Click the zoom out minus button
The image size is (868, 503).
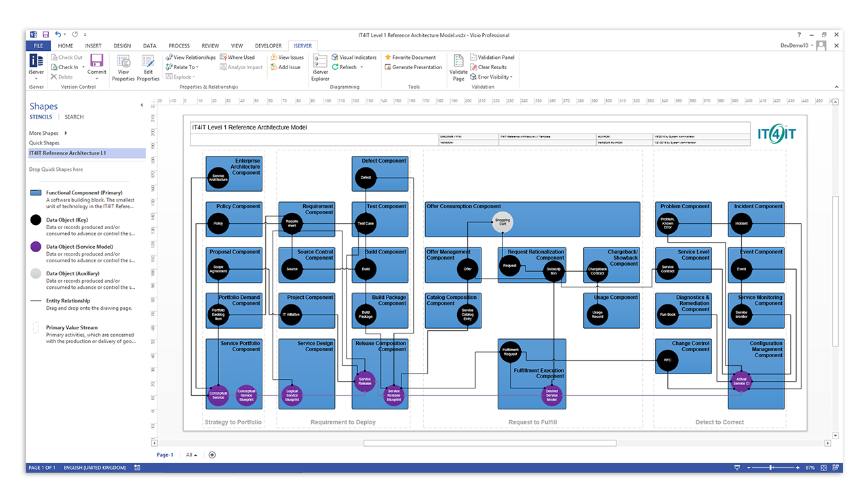pos(748,468)
